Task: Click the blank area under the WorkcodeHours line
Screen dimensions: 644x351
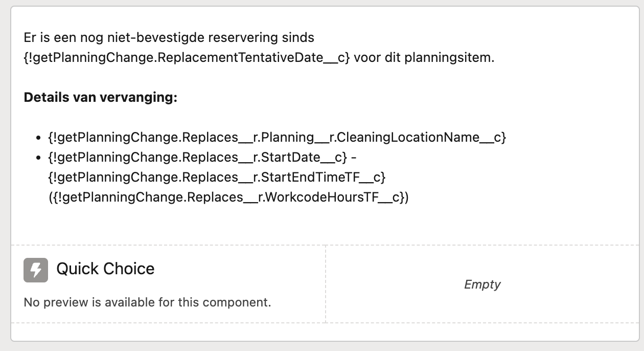Action: (x=325, y=225)
